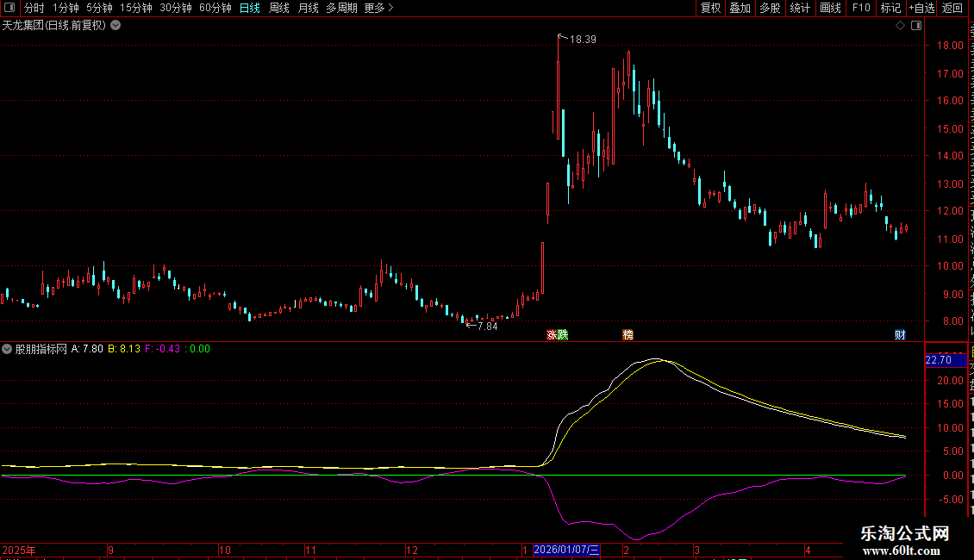Click the 2025年 label on time axis
The height and width of the screenshot is (560, 974).
[x=19, y=551]
